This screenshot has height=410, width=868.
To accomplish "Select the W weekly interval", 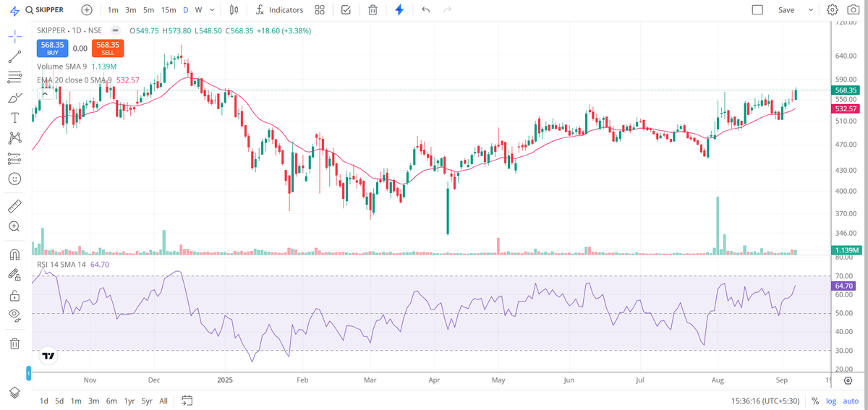I will (198, 10).
